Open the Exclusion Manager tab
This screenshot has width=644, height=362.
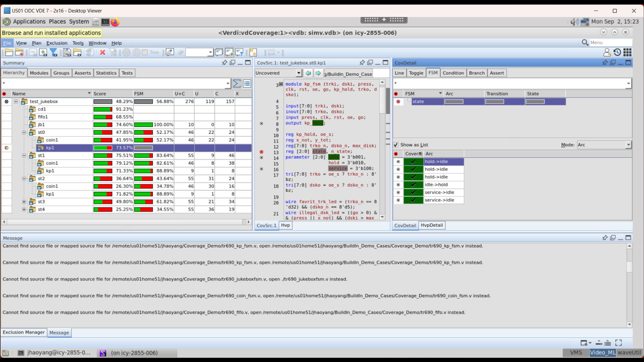click(x=23, y=332)
